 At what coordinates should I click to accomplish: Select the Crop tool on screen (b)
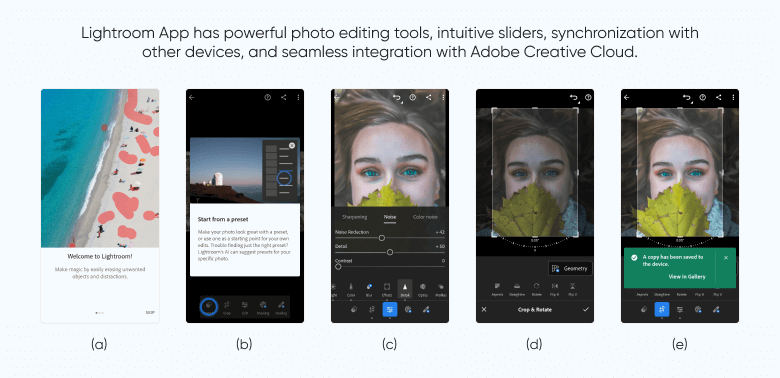pyautogui.click(x=227, y=307)
